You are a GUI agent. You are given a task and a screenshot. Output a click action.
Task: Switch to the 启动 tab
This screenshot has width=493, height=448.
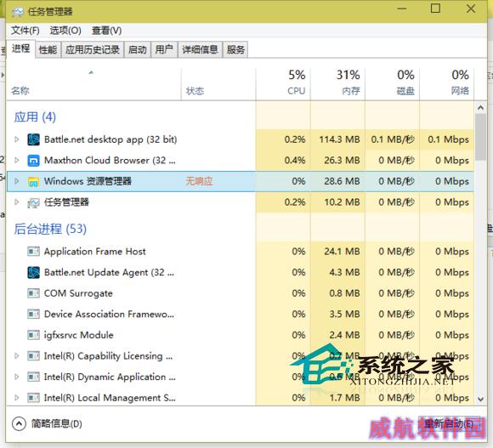point(138,49)
